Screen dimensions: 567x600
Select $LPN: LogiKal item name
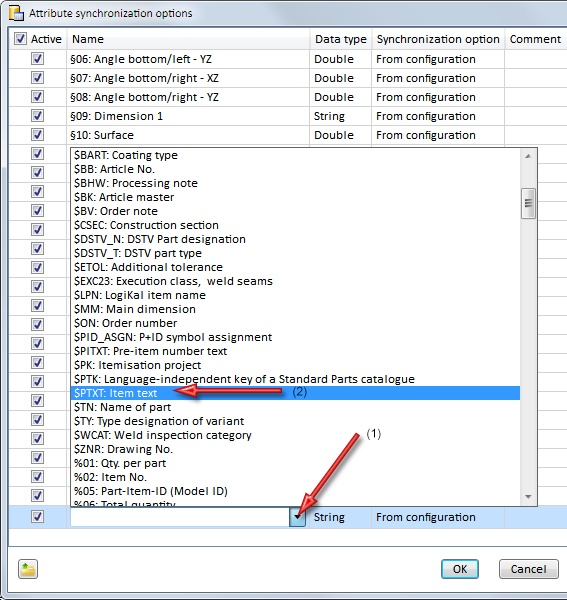pos(295,295)
